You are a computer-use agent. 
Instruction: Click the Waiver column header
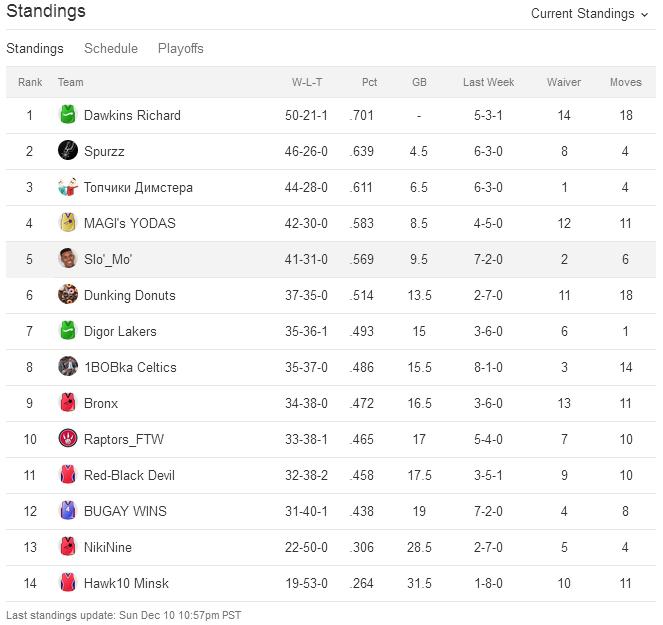click(564, 82)
